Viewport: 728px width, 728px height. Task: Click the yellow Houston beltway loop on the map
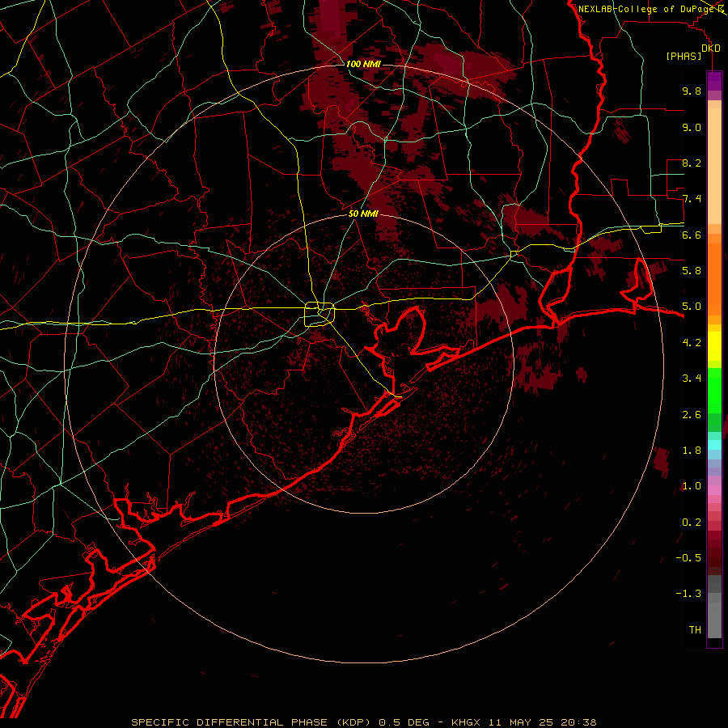pyautogui.click(x=320, y=314)
